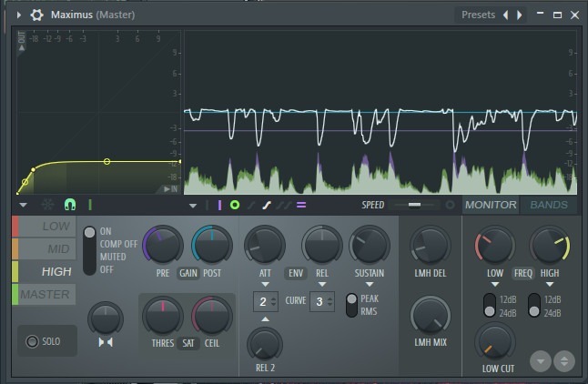Click the HIGH frequency knob
588x384 pixels.
pos(550,245)
